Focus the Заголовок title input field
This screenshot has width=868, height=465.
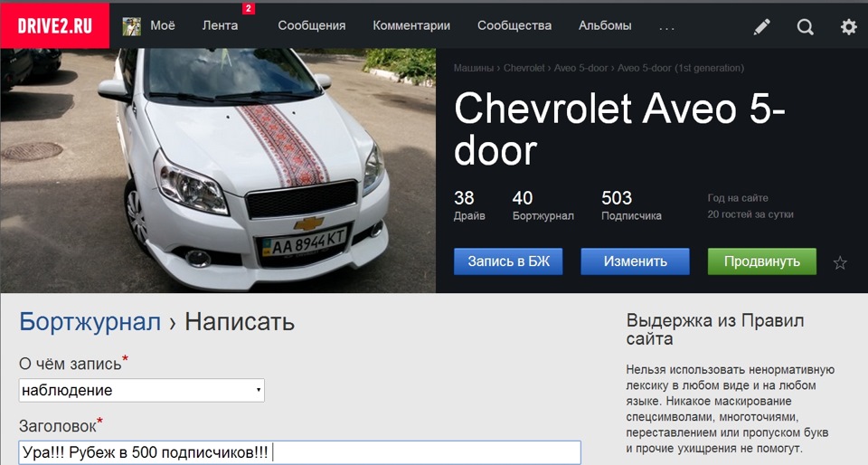click(x=299, y=452)
